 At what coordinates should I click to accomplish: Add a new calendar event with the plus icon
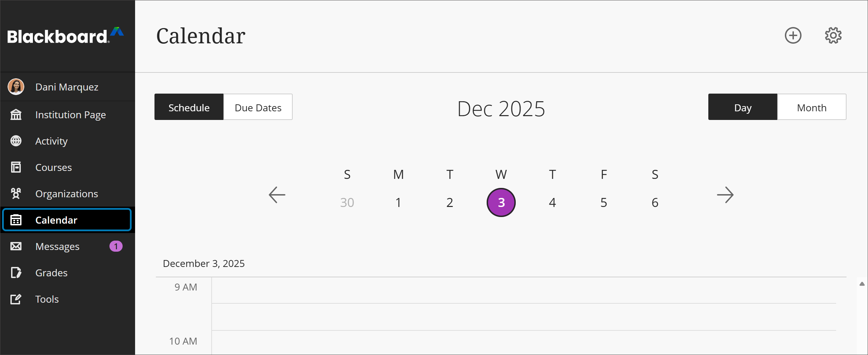793,35
